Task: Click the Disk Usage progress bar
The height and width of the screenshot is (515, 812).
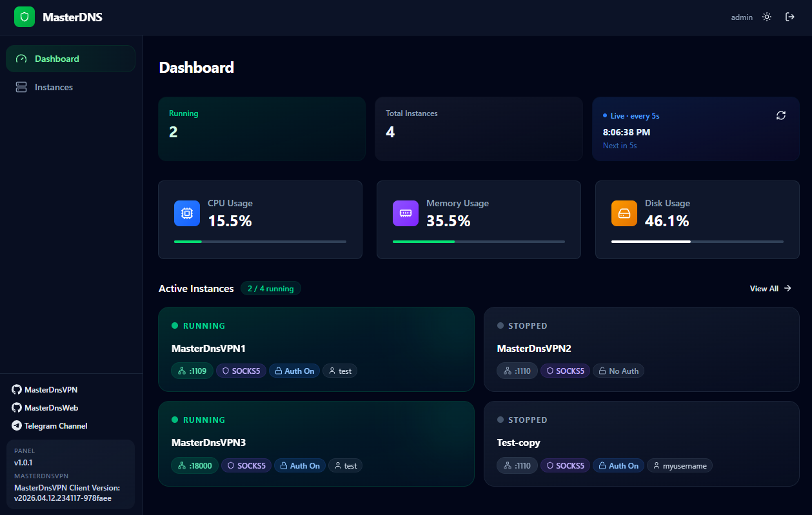Action: 697,242
